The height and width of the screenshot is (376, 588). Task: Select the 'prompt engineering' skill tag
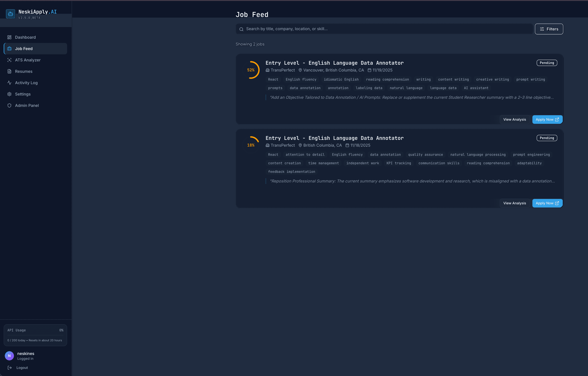(531, 155)
